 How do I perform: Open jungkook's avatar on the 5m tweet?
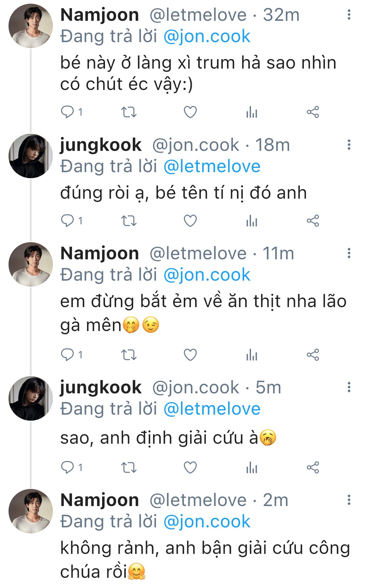31,398
